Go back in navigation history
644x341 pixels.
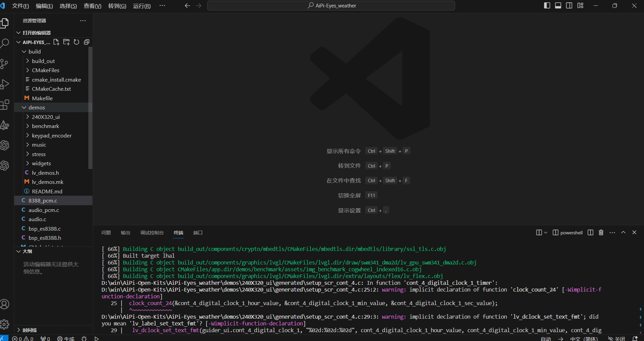tap(187, 6)
